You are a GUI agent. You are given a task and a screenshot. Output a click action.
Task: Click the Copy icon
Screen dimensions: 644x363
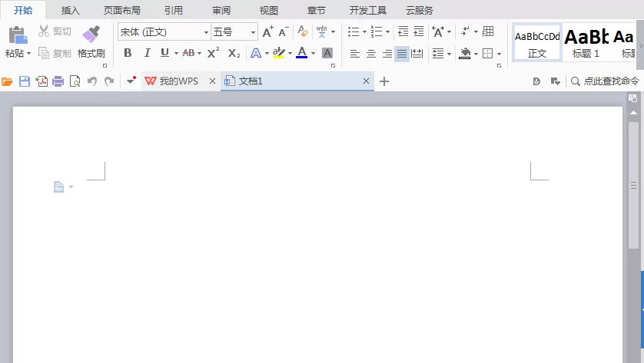coord(44,53)
